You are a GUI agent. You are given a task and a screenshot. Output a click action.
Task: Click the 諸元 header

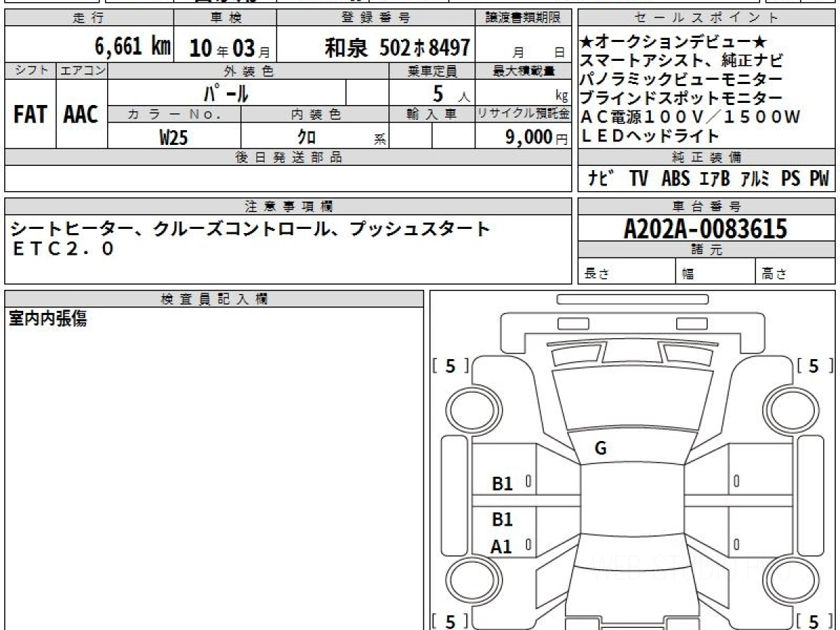pyautogui.click(x=707, y=251)
